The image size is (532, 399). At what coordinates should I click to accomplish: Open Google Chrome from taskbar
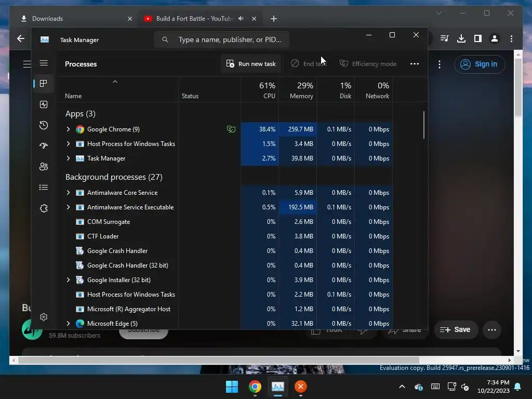[255, 387]
